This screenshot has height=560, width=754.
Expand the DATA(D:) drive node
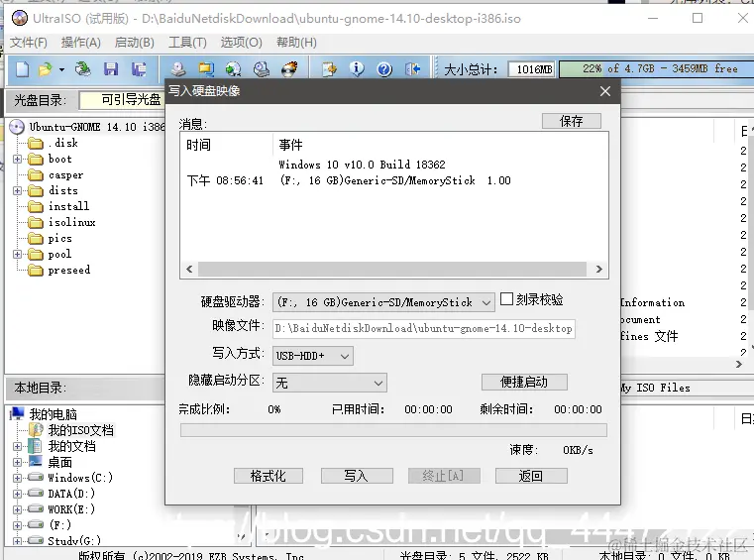17,494
